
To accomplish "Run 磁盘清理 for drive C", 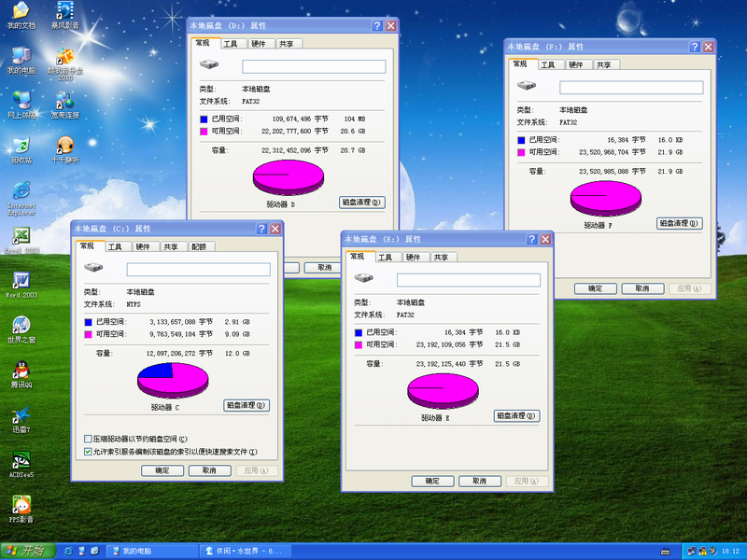I will (x=247, y=405).
